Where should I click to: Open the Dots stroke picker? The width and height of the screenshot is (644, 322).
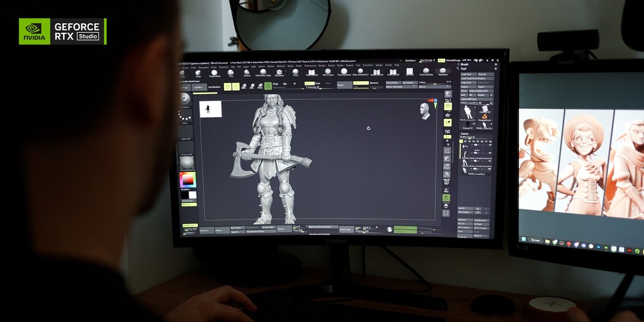pyautogui.click(x=185, y=117)
